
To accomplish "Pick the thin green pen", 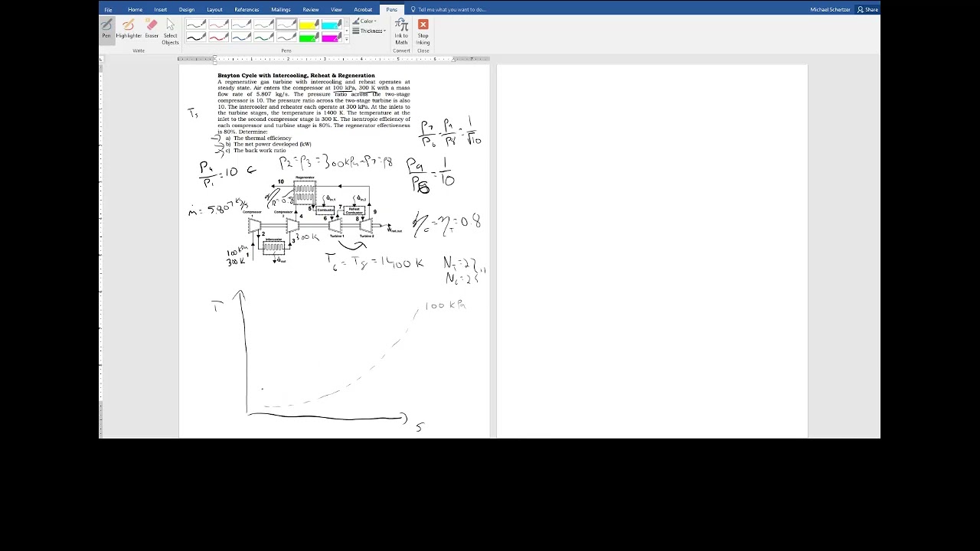I will [x=263, y=24].
